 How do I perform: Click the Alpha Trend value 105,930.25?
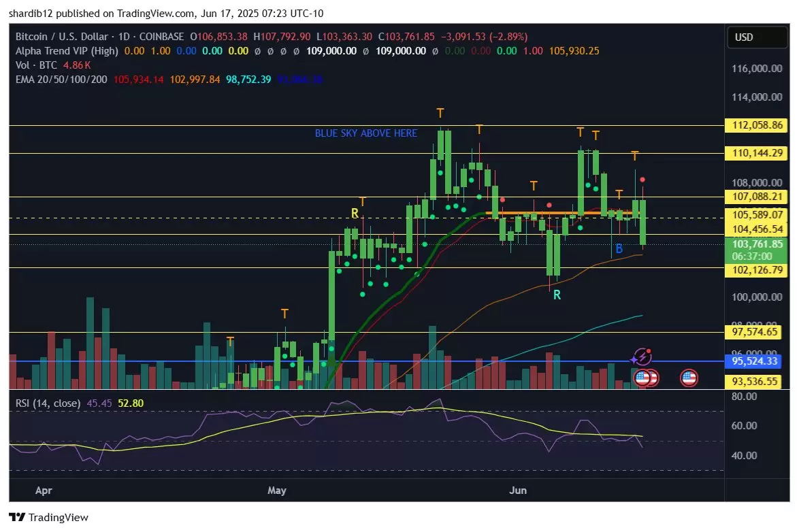[574, 51]
